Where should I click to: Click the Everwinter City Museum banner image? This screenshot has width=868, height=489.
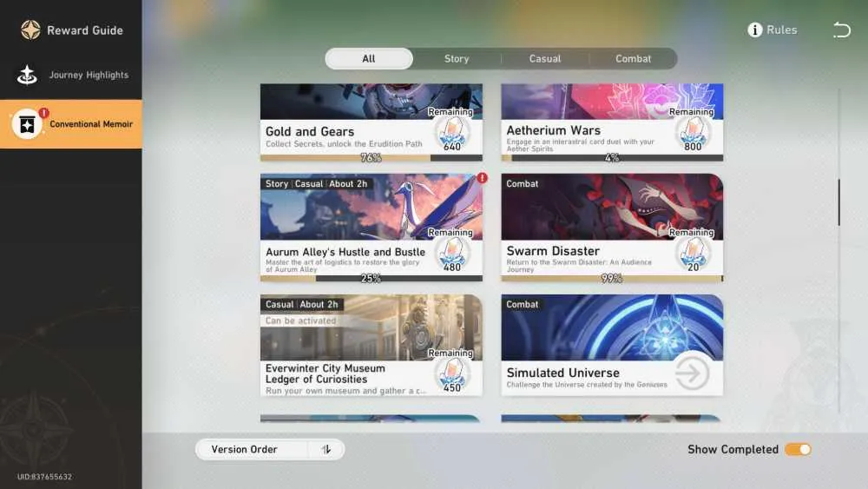(x=371, y=327)
